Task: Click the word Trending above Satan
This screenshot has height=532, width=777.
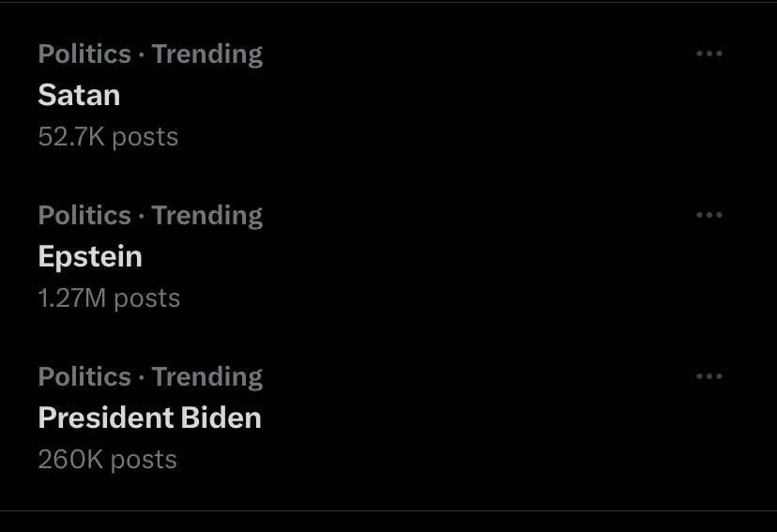Action: (207, 54)
